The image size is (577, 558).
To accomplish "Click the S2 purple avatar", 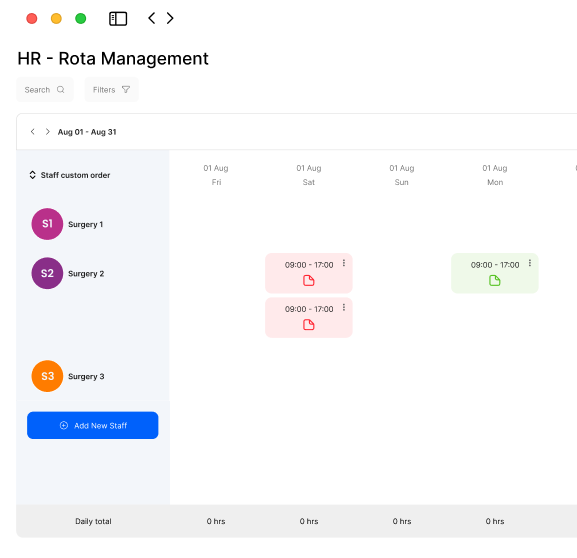I will click(x=47, y=273).
